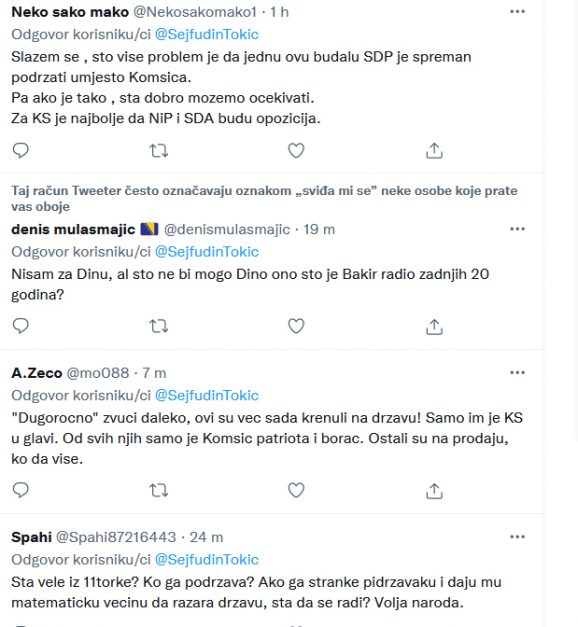Open denis mulasmajic's profile name

click(x=73, y=230)
